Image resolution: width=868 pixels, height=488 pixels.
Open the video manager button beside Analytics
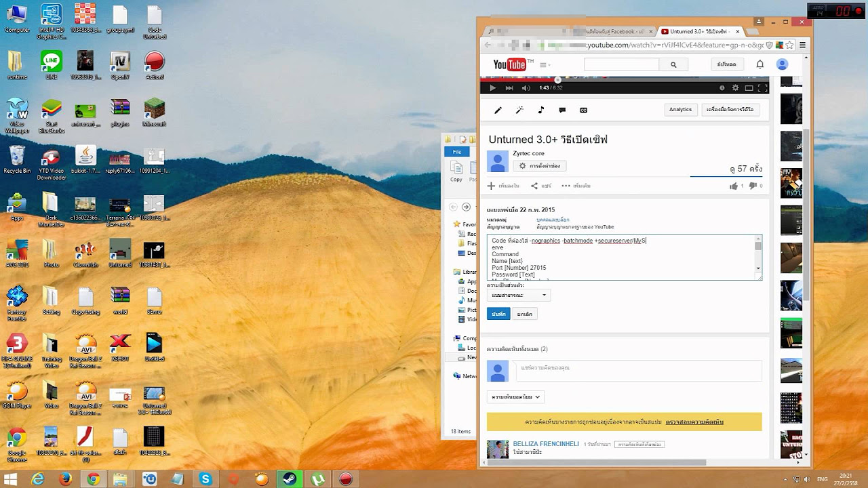click(x=730, y=109)
